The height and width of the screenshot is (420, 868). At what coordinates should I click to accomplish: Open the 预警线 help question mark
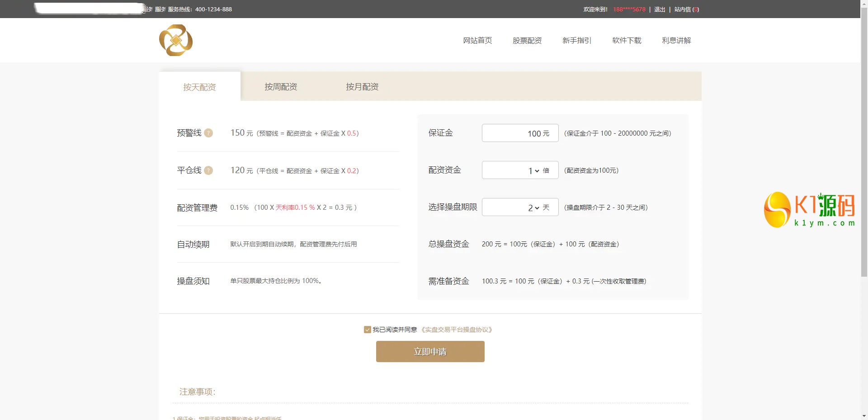[208, 133]
